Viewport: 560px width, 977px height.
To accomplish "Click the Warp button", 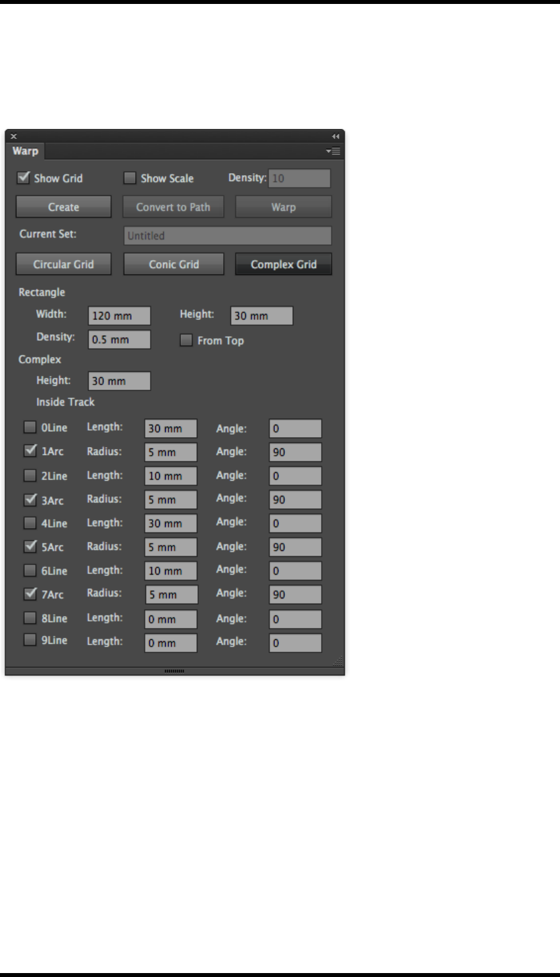I will 284,207.
